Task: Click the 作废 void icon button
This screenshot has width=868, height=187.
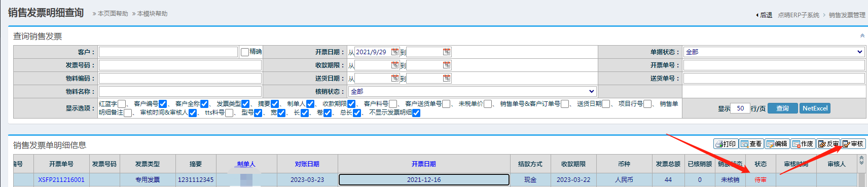Action: 803,144
